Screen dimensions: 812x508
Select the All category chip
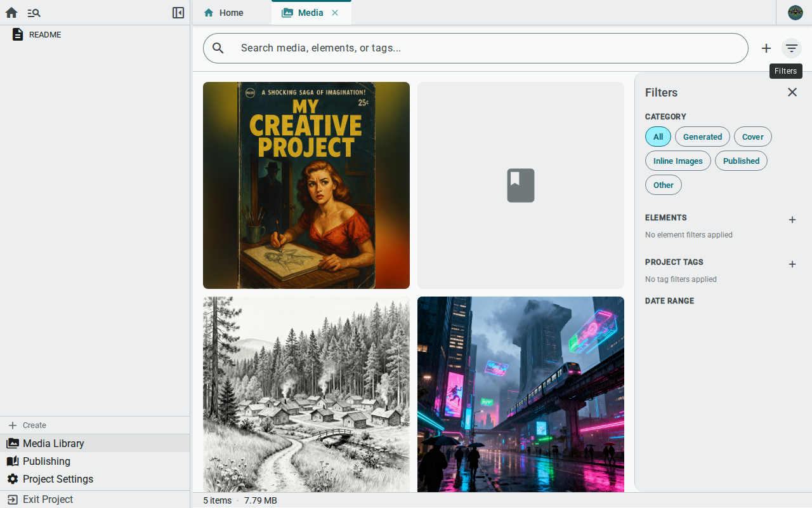[x=658, y=137]
